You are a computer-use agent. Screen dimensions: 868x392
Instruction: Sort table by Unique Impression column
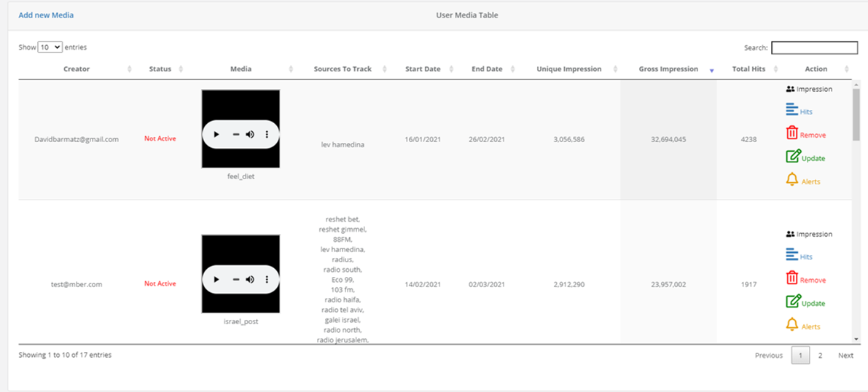(569, 69)
